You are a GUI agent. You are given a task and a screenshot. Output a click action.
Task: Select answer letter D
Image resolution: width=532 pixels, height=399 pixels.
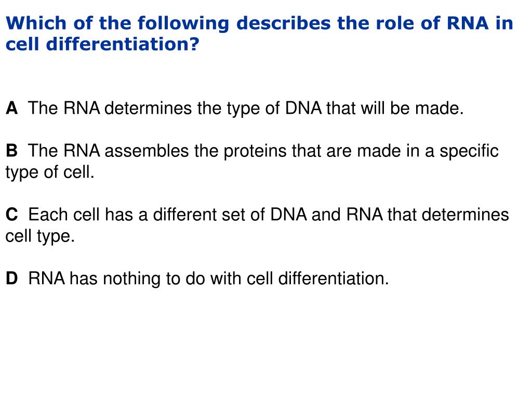(x=11, y=278)
